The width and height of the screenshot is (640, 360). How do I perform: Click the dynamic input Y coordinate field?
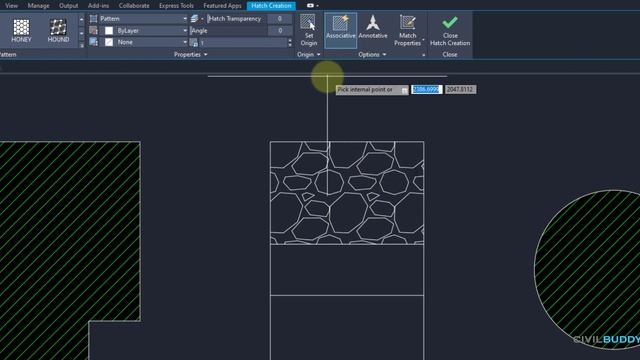tap(460, 89)
